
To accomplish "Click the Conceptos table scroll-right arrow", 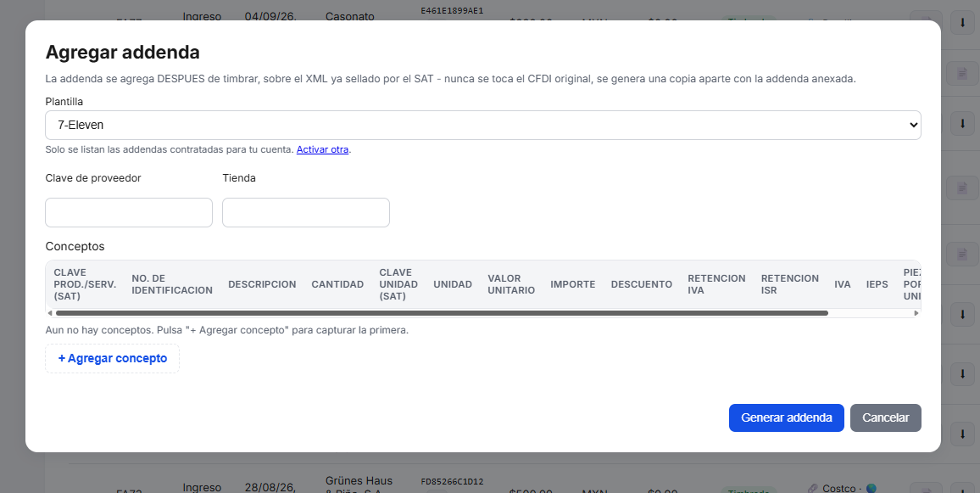I will (x=916, y=313).
